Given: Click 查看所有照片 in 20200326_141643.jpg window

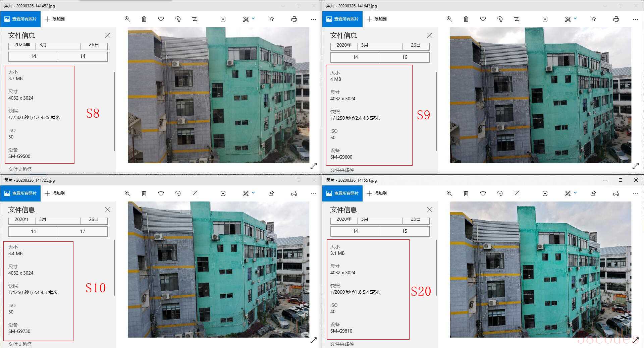Looking at the screenshot, I should pyautogui.click(x=342, y=19).
